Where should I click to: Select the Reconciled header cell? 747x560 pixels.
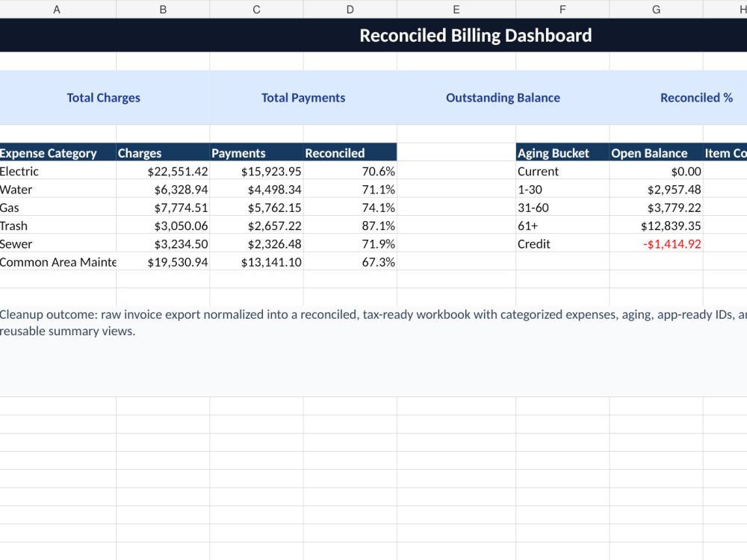click(350, 152)
